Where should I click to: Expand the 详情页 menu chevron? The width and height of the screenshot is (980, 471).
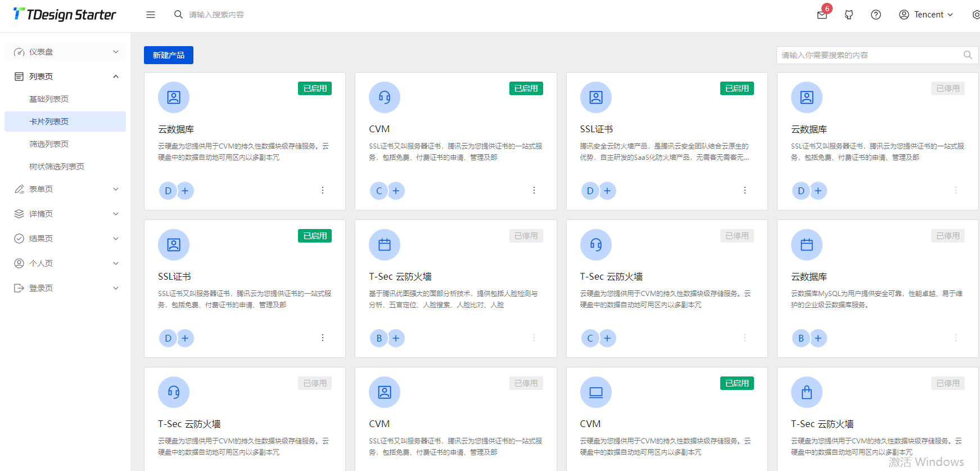pyautogui.click(x=116, y=214)
